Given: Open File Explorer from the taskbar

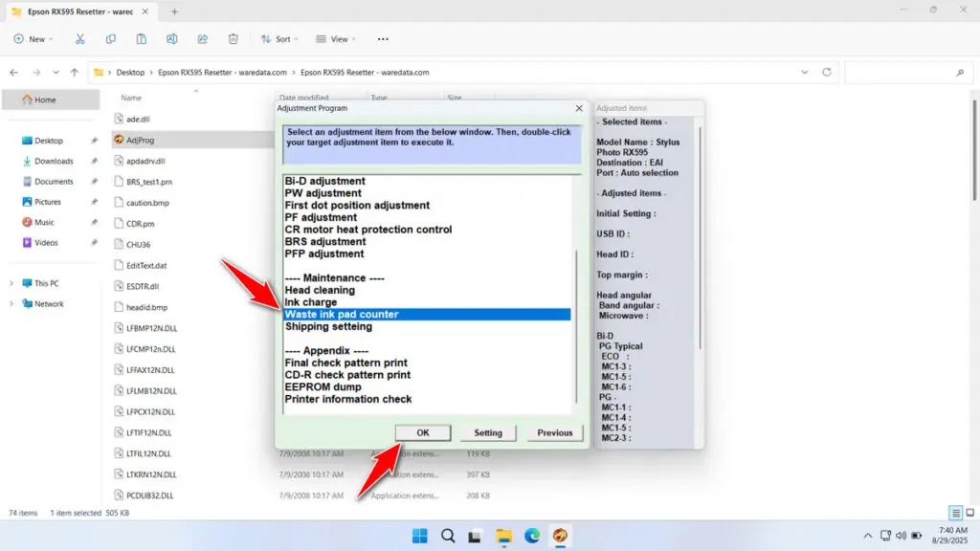Looking at the screenshot, I should pyautogui.click(x=503, y=536).
